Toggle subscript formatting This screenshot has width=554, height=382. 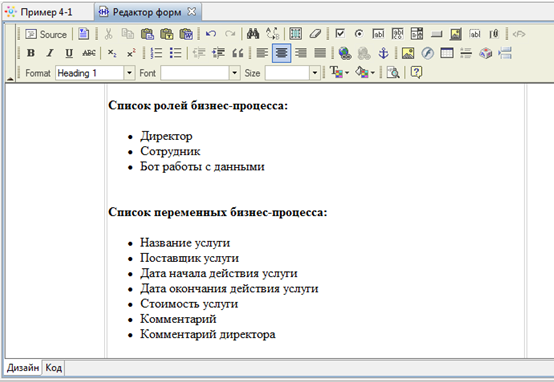112,53
